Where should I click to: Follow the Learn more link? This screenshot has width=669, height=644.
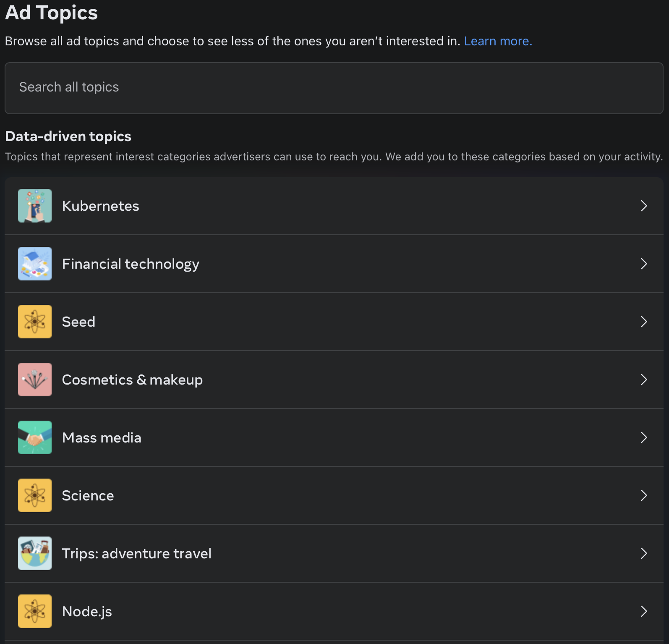pyautogui.click(x=498, y=41)
